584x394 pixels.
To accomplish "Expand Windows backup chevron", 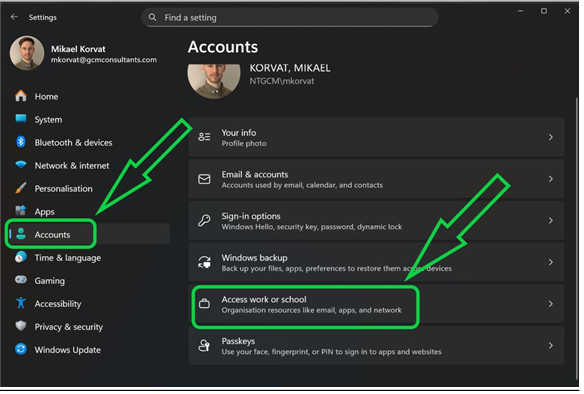I will (550, 263).
